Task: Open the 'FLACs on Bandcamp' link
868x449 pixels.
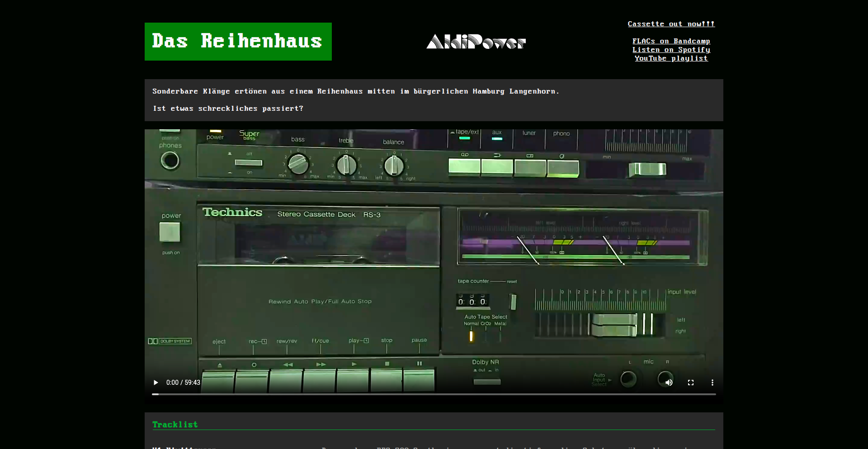Action: [671, 41]
